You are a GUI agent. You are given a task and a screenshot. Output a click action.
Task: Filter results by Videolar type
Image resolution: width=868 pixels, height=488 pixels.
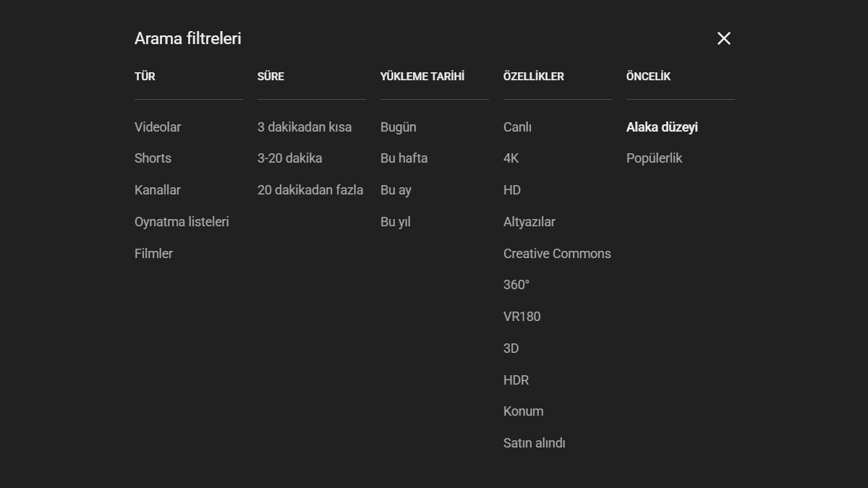(158, 127)
